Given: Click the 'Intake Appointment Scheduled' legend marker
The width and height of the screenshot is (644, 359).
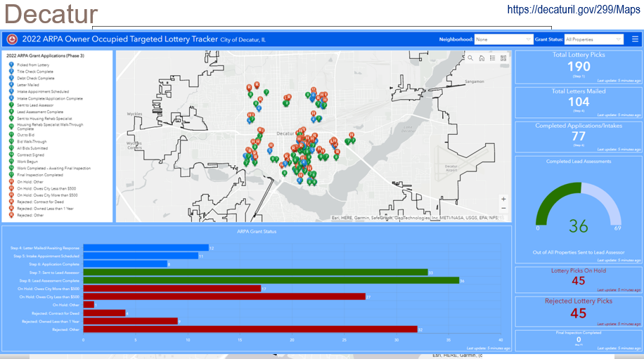Looking at the screenshot, I should click(11, 91).
